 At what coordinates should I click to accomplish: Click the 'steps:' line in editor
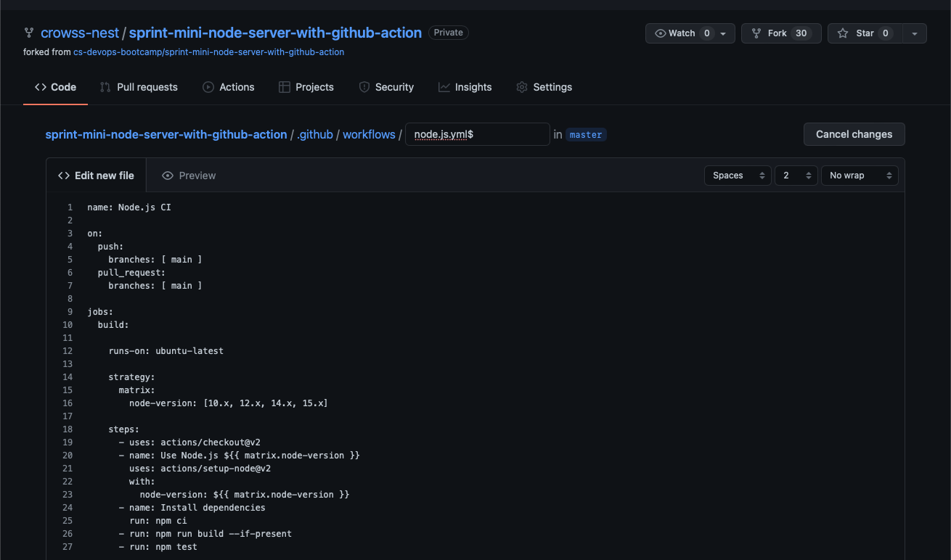coord(123,429)
